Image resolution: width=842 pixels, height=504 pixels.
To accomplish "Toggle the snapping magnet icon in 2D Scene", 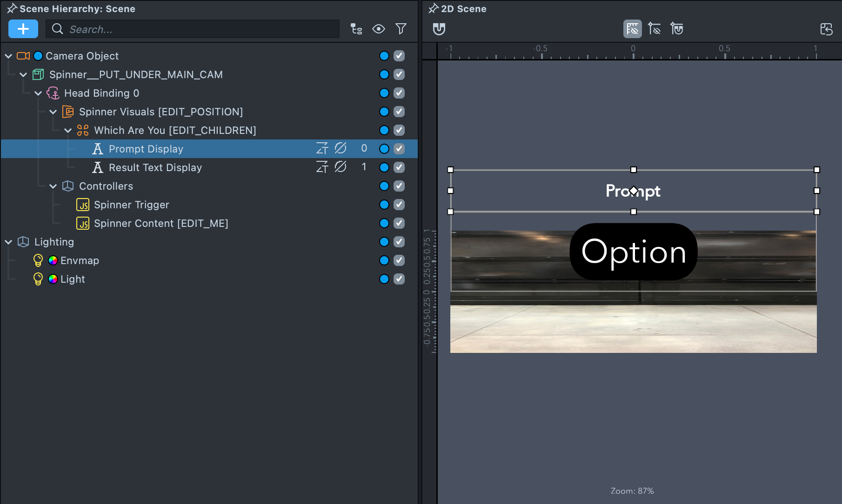I will tap(439, 29).
